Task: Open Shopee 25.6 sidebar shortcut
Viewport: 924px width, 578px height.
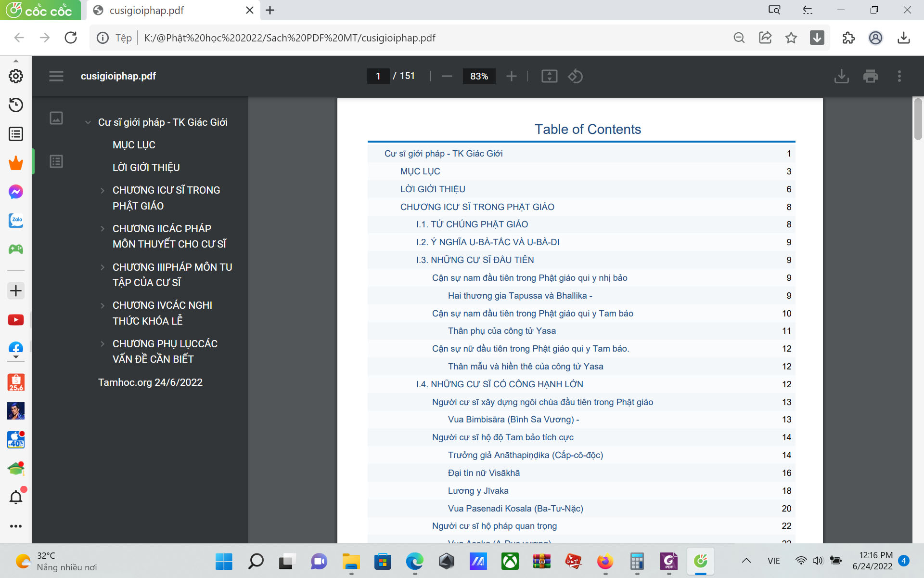Action: (16, 382)
